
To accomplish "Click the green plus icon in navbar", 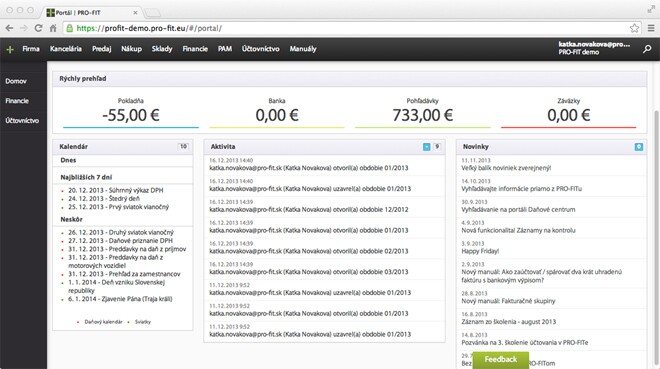I will [10, 49].
